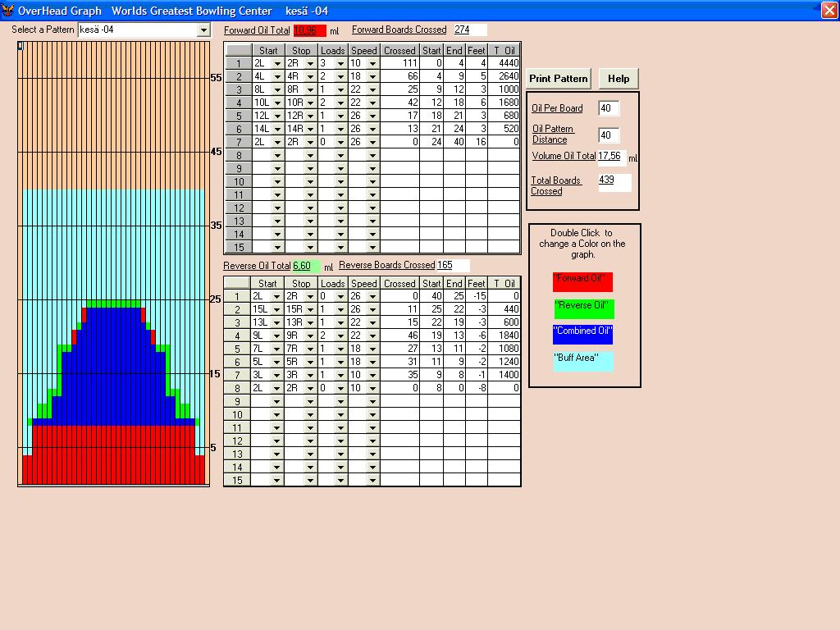
Task: Select the Forward Oil red color swatch
Action: coord(582,281)
